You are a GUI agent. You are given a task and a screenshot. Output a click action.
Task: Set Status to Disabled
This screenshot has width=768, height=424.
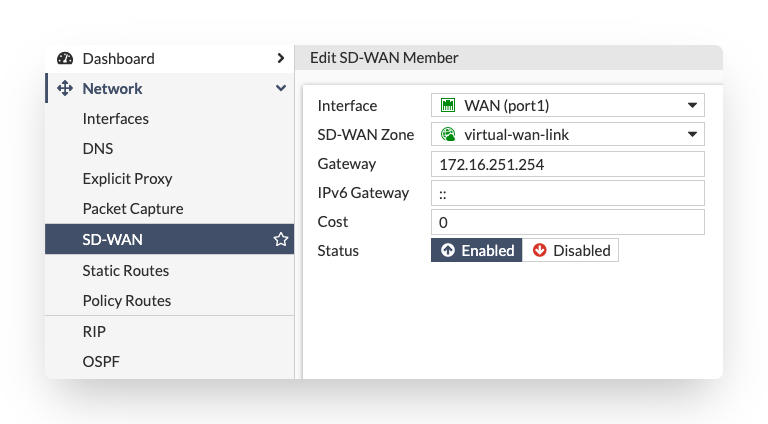point(570,250)
